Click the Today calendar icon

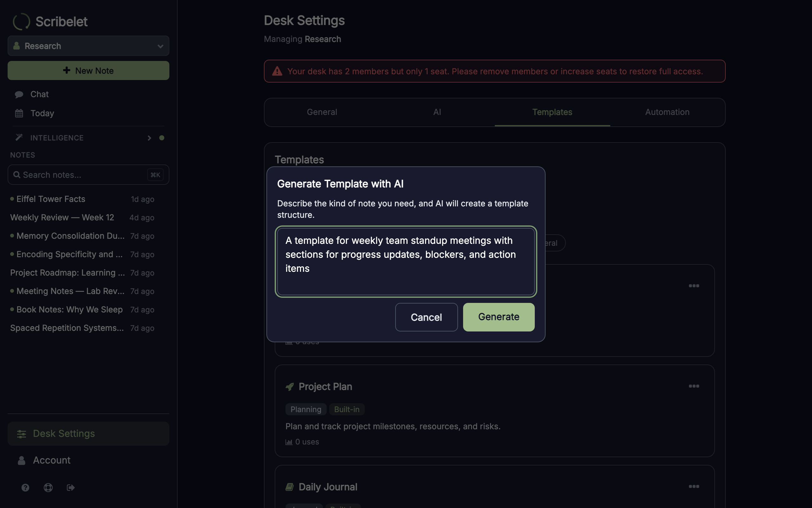pyautogui.click(x=19, y=114)
